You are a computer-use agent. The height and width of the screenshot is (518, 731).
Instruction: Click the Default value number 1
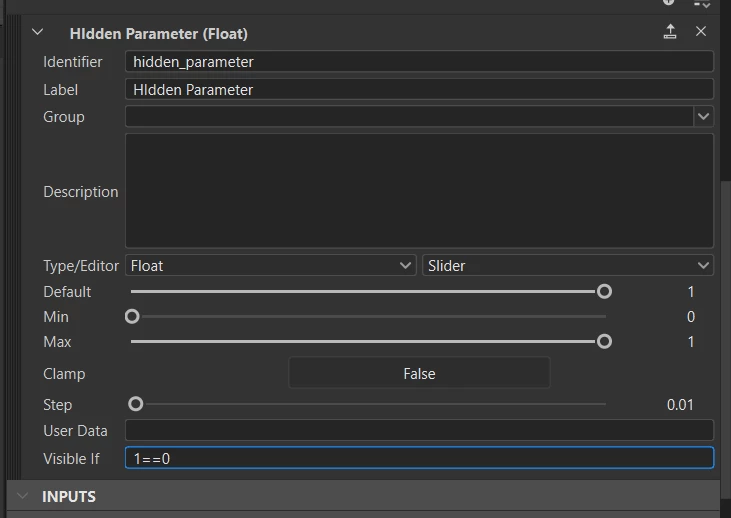click(690, 292)
